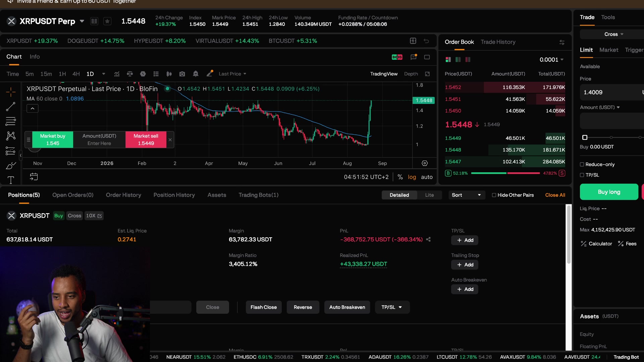Open chart indicators icon
The width and height of the screenshot is (644, 362).
point(117,74)
